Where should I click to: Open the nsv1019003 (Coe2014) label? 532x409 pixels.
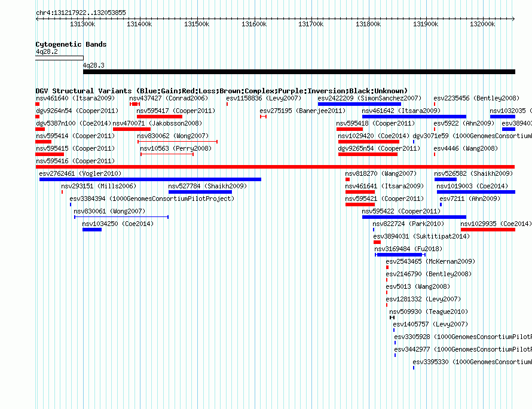click(472, 186)
